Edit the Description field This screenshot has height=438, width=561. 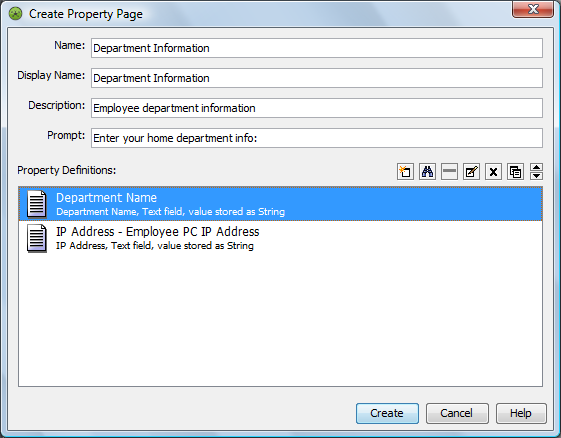(317, 108)
